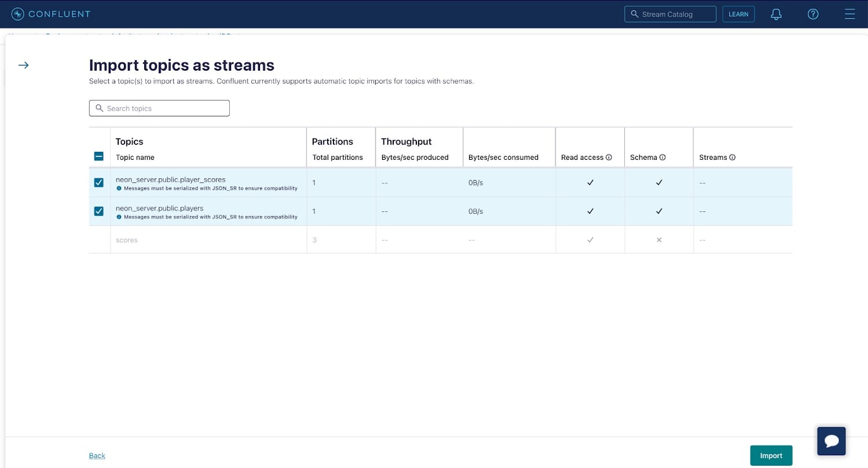Click the Schema column info icon

tap(662, 157)
